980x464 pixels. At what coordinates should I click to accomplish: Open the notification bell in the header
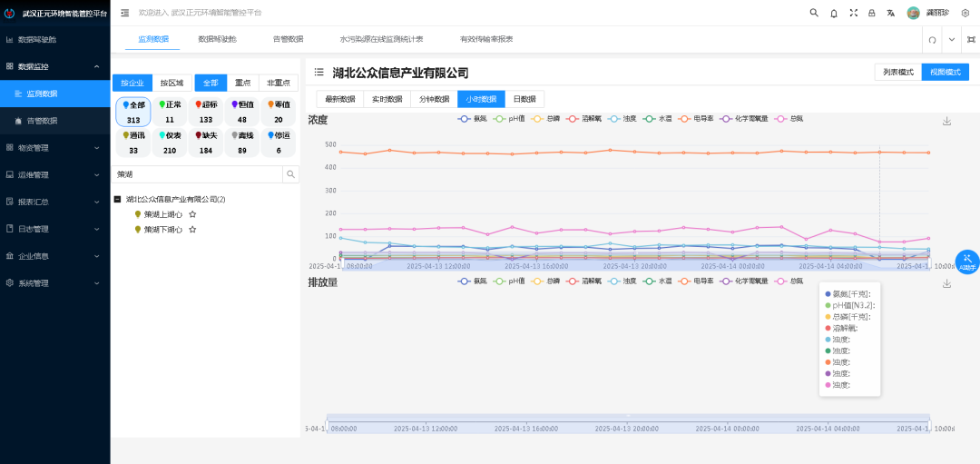[x=833, y=13]
